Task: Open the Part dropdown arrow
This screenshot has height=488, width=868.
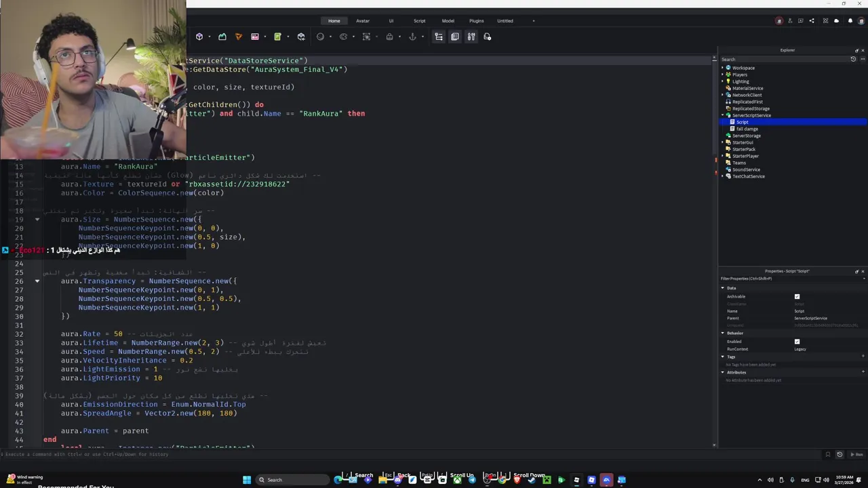Action: click(x=210, y=37)
